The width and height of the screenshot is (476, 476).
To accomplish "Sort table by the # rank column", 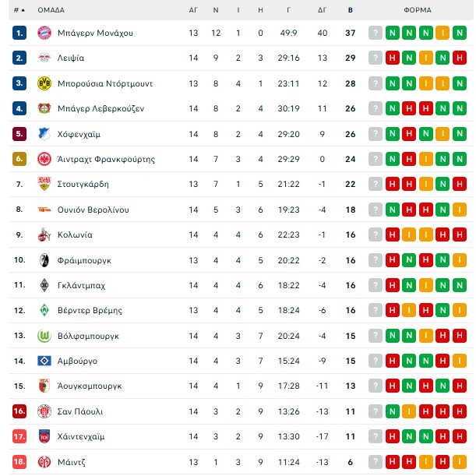I will click(x=19, y=10).
